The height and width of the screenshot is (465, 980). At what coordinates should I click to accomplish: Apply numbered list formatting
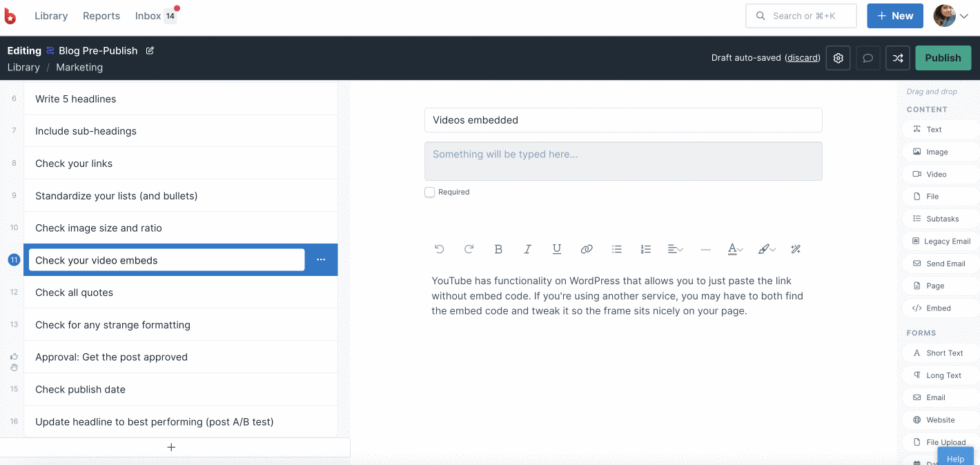(x=646, y=249)
